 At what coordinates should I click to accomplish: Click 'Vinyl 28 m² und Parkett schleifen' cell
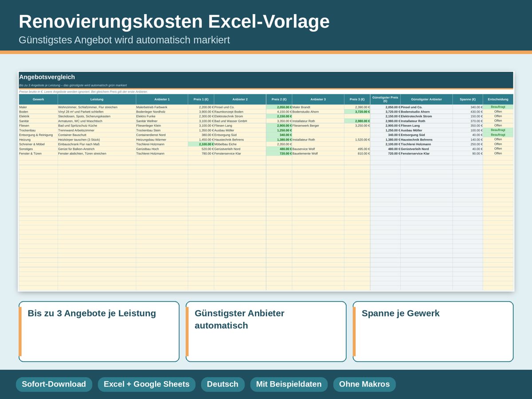pos(97,112)
